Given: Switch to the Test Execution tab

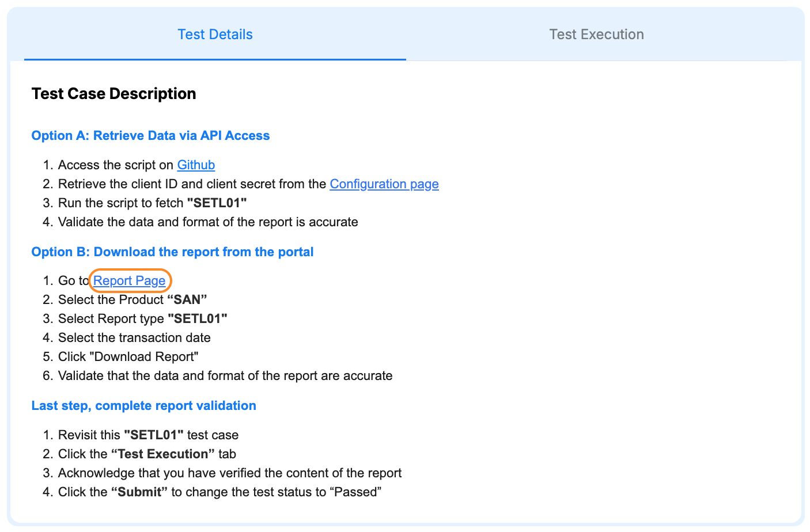Looking at the screenshot, I should pos(596,35).
